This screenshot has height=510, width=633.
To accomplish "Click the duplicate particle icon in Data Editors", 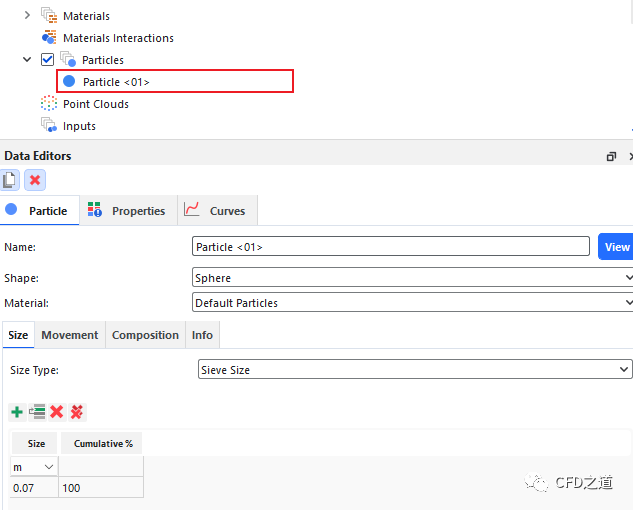I will pos(10,180).
